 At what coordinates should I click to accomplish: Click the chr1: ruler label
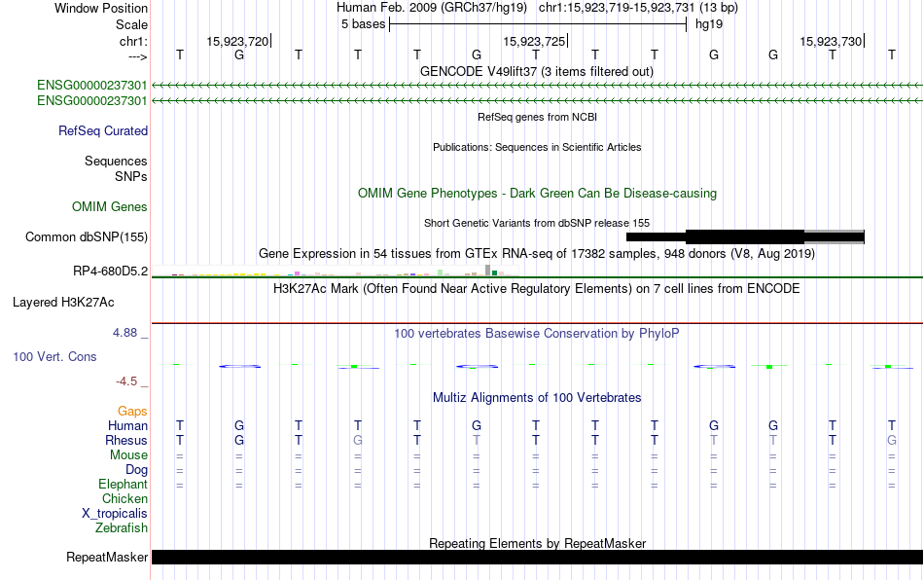133,41
